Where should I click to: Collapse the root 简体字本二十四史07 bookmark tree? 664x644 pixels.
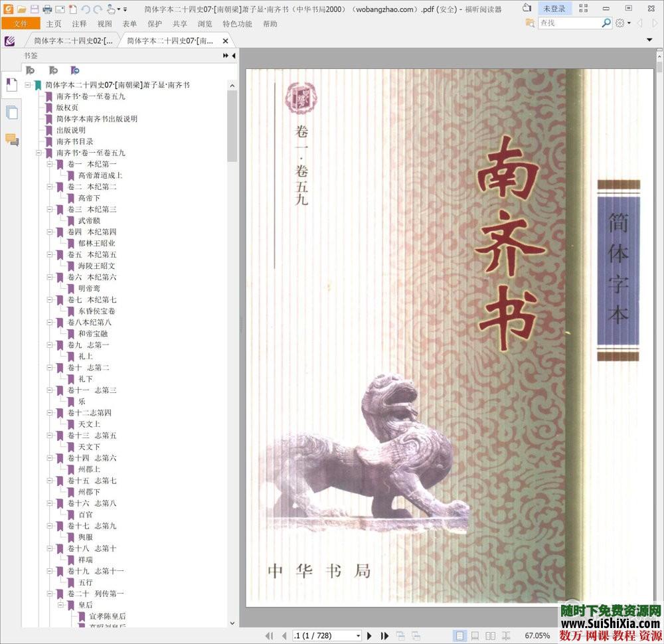click(x=27, y=85)
